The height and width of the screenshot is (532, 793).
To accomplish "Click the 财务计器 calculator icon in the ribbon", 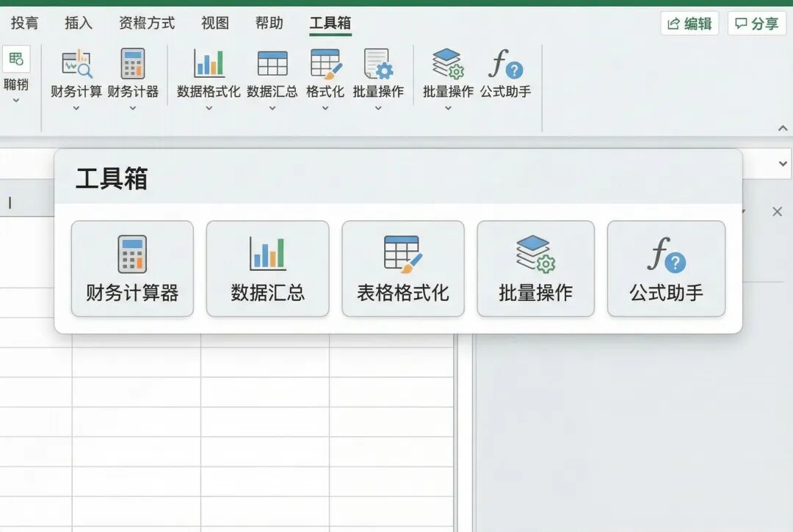I will [133, 64].
